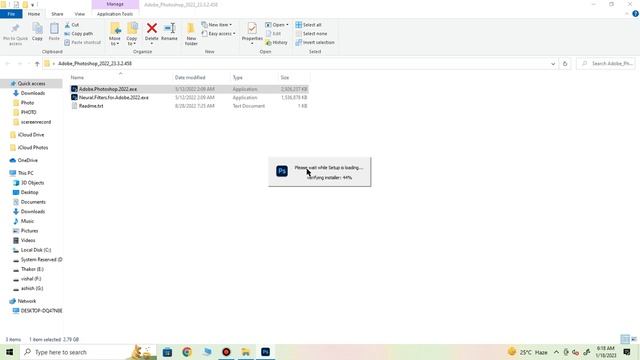
Task: Select Quick access in navigation pane
Action: (31, 84)
